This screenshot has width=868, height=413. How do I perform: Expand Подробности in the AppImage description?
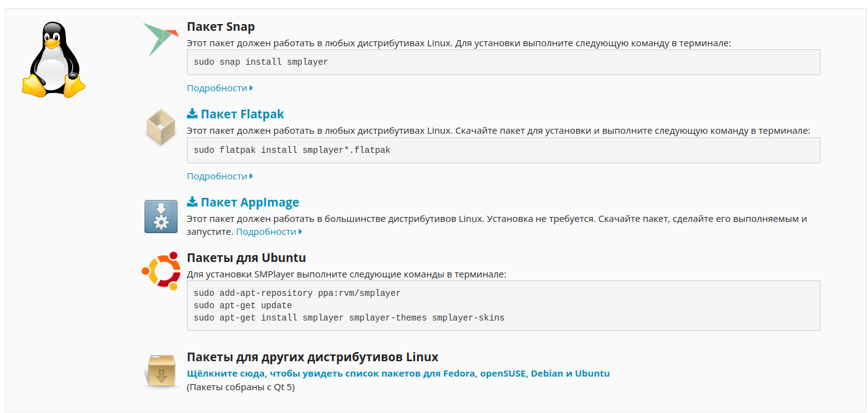click(268, 232)
